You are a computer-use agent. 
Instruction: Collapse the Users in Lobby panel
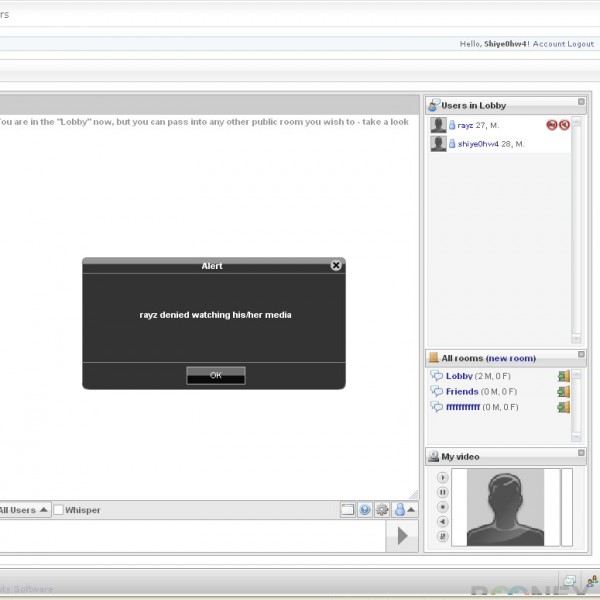click(x=581, y=102)
